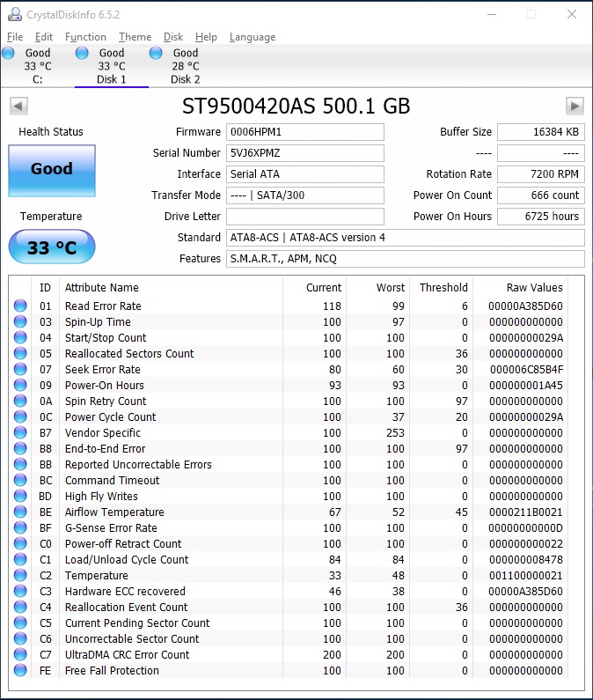Switch to the Disk 2 tab
The height and width of the screenshot is (700, 593).
[x=185, y=66]
